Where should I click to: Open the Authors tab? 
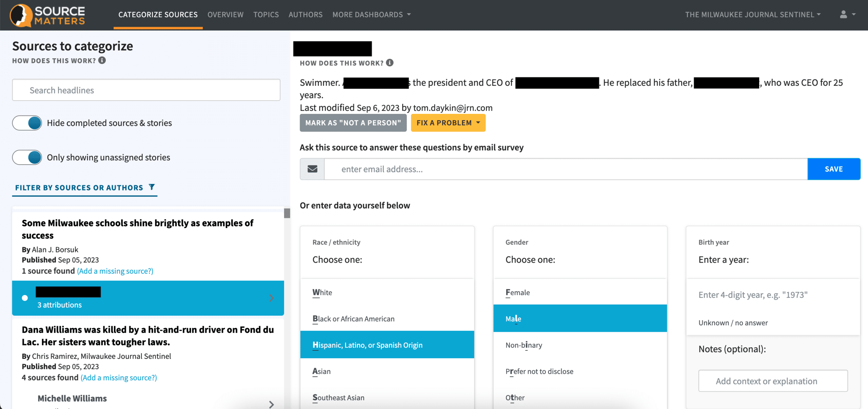[x=305, y=15]
